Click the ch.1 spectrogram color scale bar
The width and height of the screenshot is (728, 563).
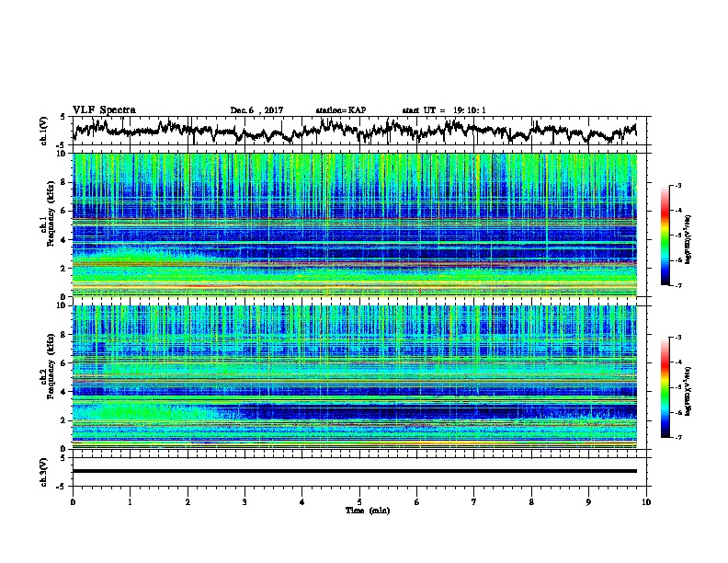(x=665, y=236)
